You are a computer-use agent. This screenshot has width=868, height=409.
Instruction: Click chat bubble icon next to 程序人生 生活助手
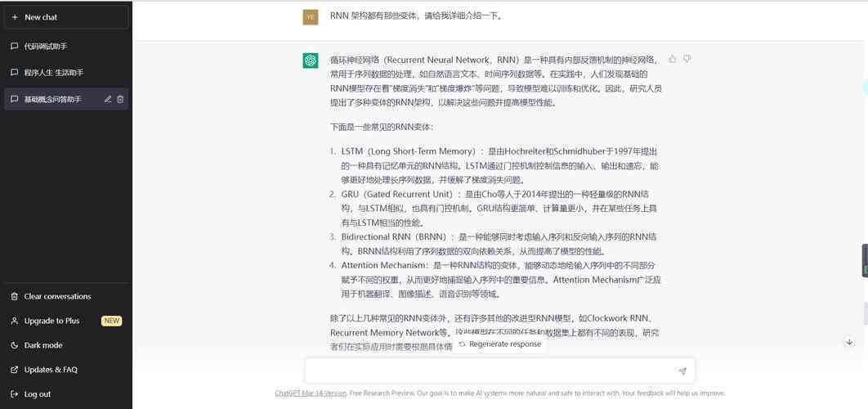15,73
